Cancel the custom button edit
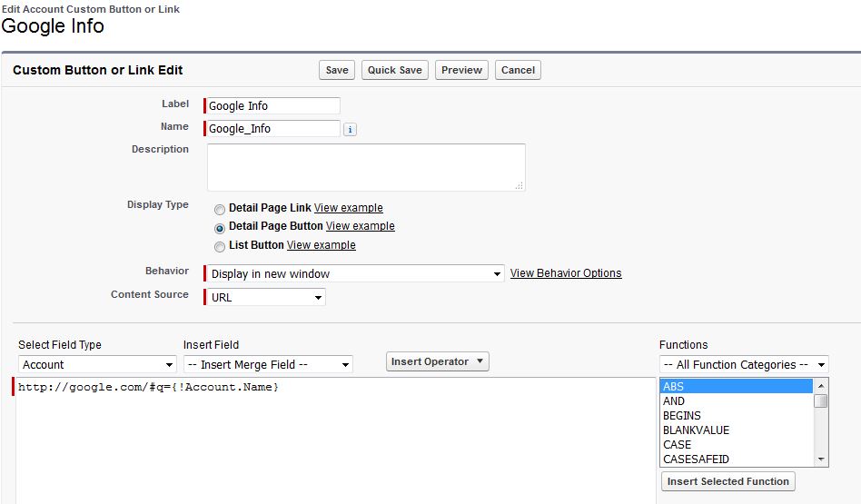 point(518,70)
